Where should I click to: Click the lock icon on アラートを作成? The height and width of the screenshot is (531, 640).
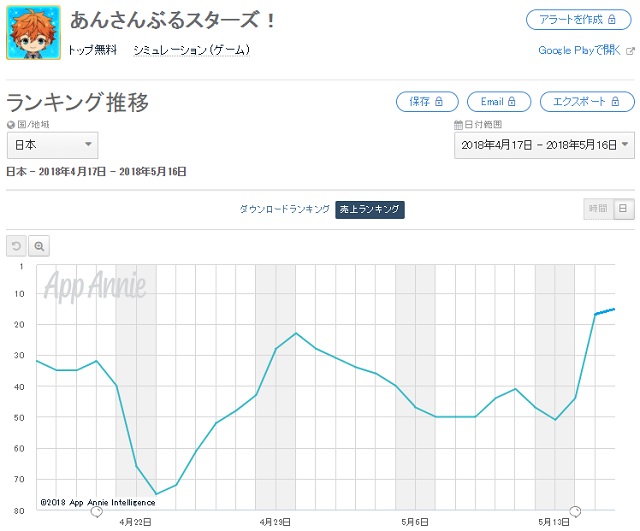611,20
